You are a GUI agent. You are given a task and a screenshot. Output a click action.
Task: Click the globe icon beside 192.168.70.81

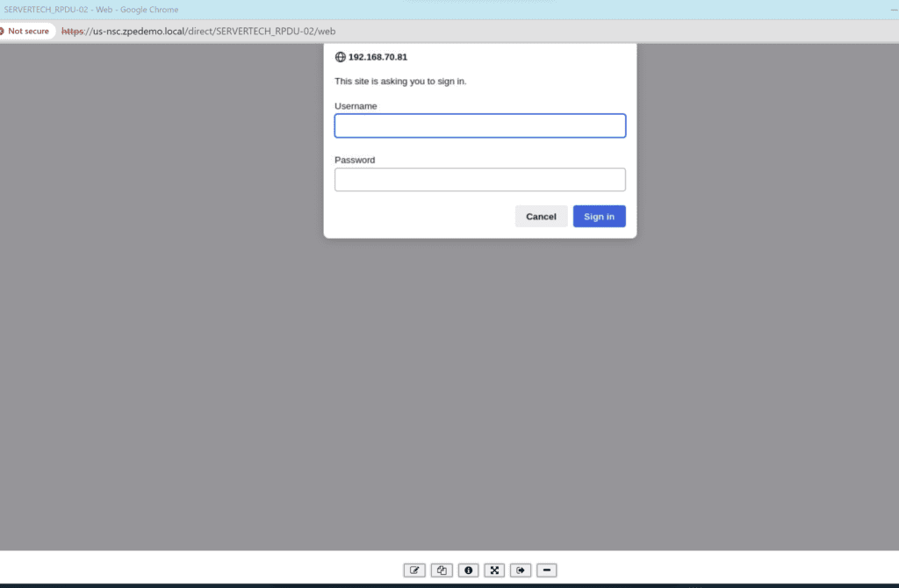pyautogui.click(x=341, y=57)
